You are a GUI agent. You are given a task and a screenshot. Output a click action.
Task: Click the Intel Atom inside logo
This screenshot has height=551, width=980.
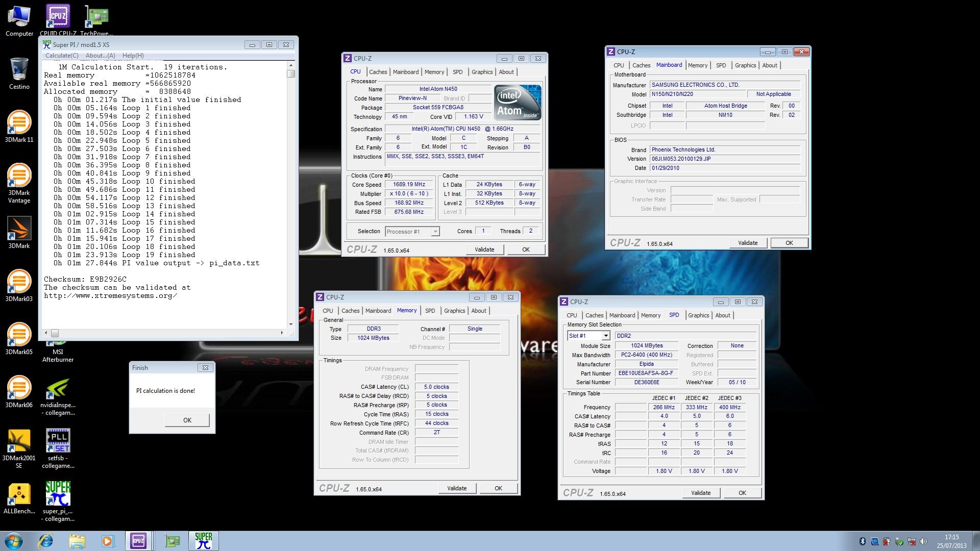pos(517,103)
